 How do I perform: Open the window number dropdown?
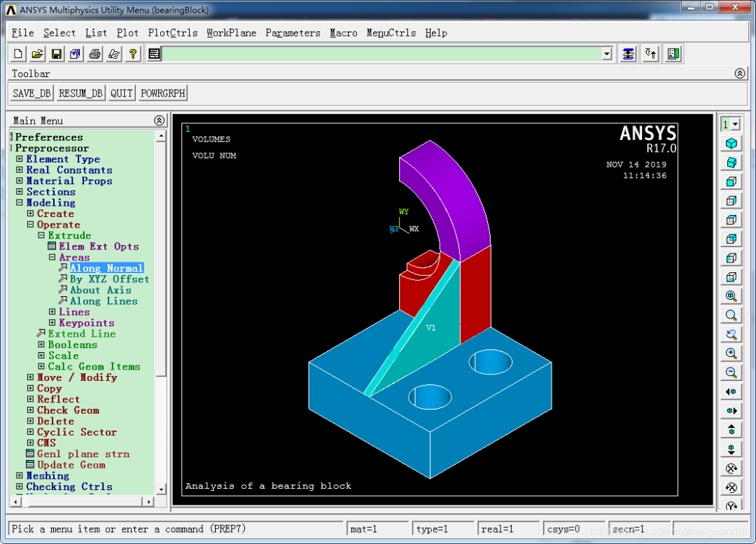point(735,125)
